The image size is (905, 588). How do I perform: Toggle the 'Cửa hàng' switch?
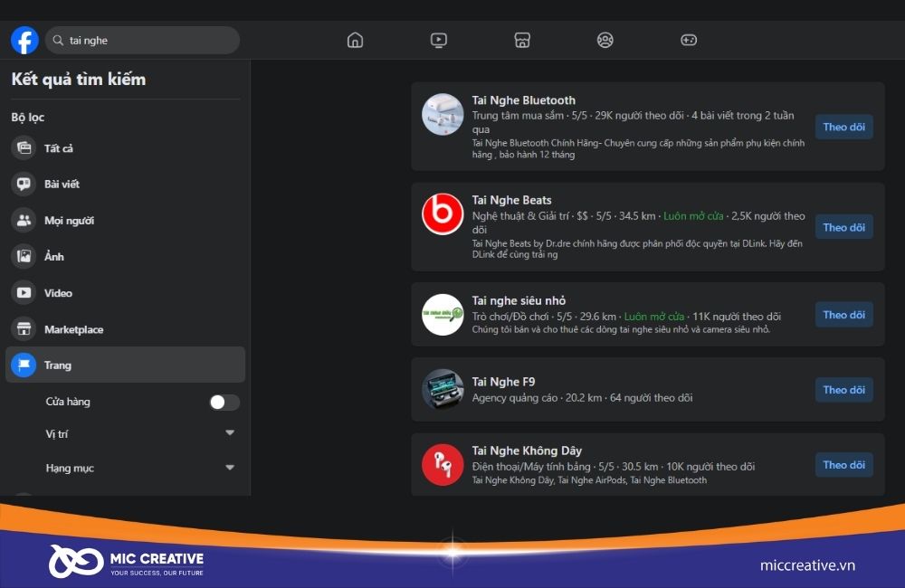click(224, 403)
